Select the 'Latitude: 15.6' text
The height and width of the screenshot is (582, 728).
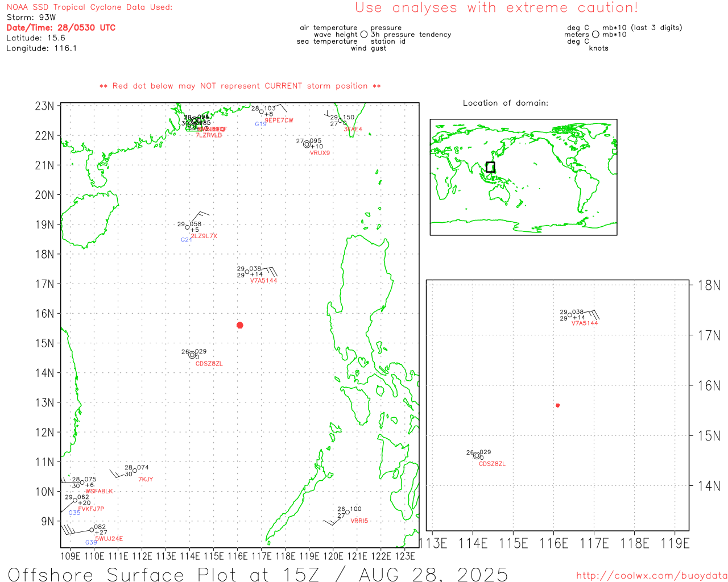[36, 38]
